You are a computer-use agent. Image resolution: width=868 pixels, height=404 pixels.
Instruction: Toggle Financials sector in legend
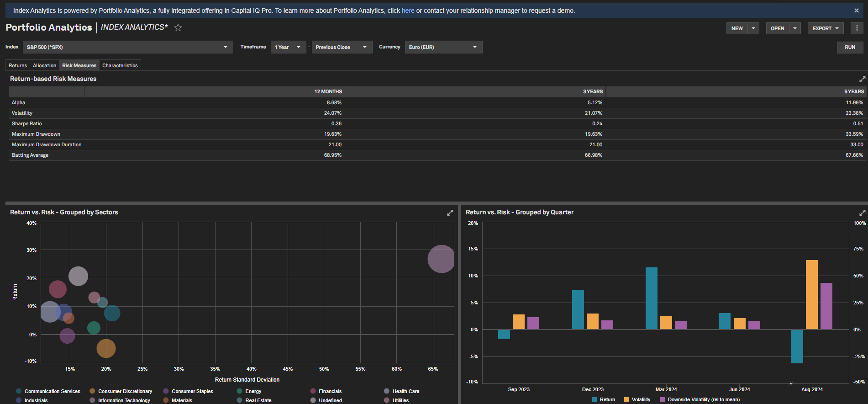pyautogui.click(x=330, y=391)
